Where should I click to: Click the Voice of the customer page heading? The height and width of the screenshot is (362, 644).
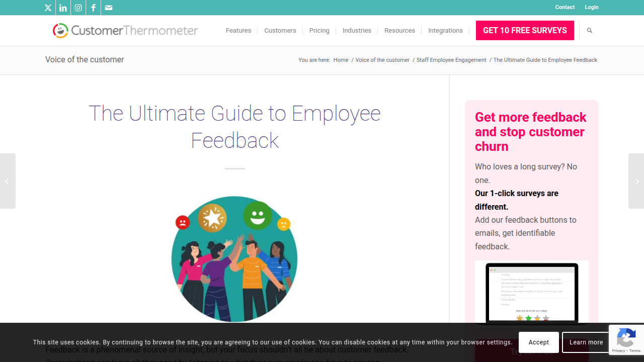click(x=85, y=60)
